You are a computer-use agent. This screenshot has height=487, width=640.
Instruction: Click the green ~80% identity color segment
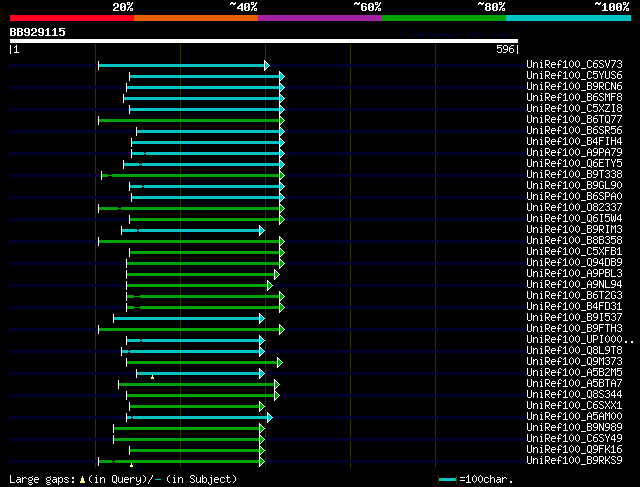tap(444, 18)
